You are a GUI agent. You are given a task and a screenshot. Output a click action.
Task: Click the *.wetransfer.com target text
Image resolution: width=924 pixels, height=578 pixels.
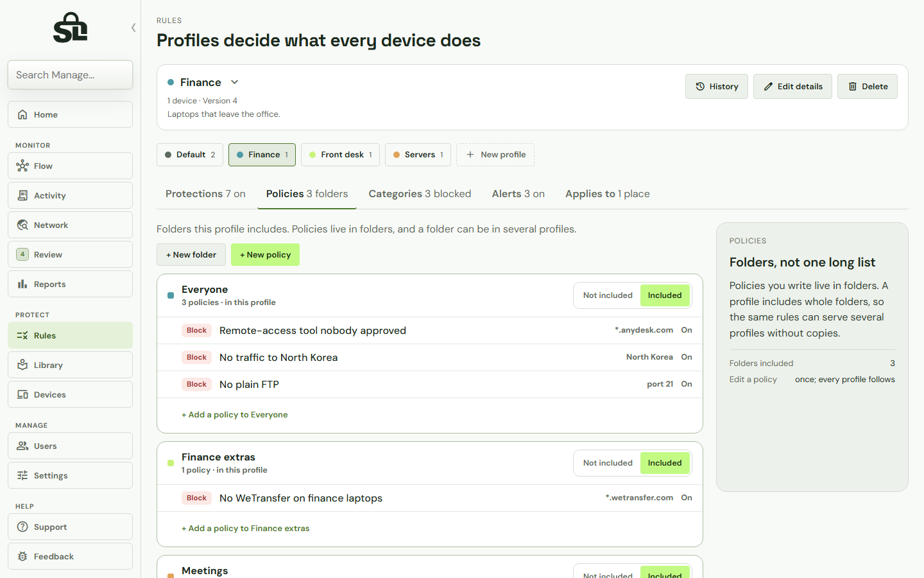pyautogui.click(x=639, y=498)
